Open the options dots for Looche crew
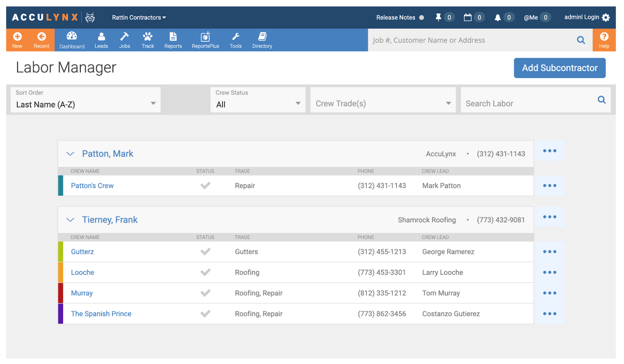 click(x=549, y=272)
